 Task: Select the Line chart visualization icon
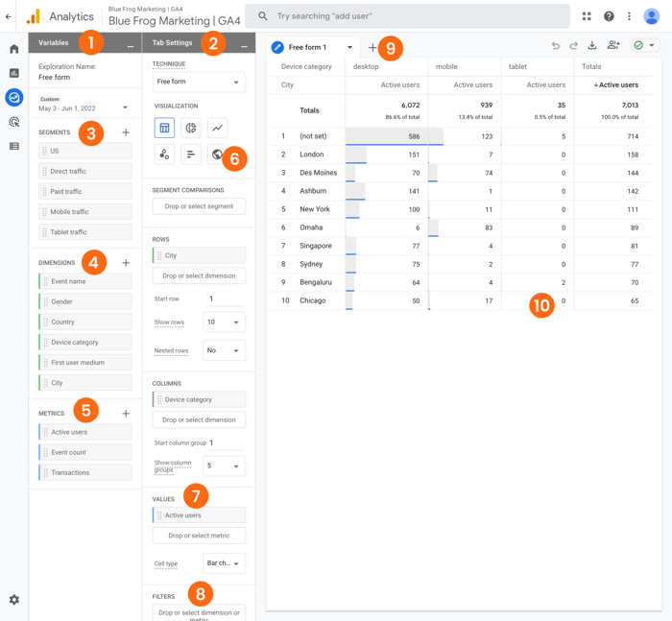[217, 128]
